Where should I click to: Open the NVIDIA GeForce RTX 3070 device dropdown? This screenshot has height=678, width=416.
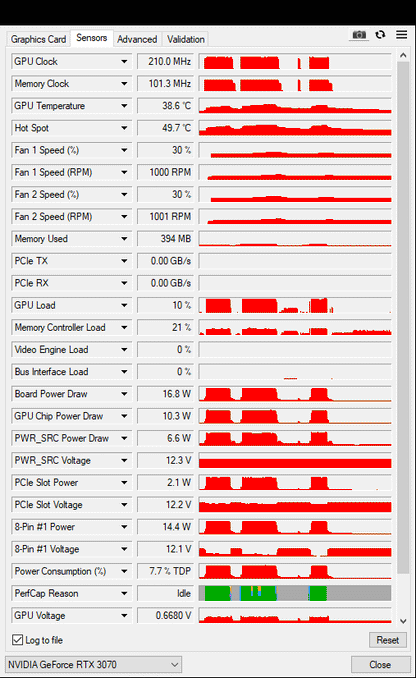(x=93, y=665)
